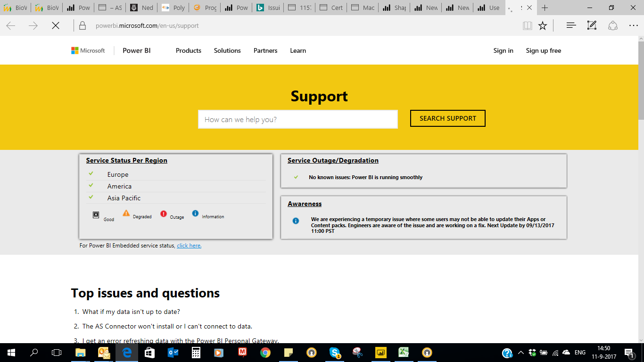Open Partners menu
Screen dimensions: 644x362
265,50
